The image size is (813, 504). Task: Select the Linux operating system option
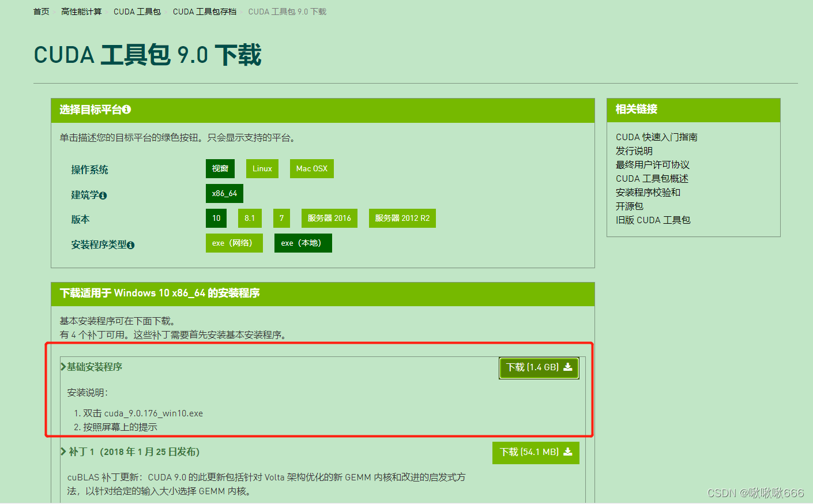pyautogui.click(x=262, y=168)
